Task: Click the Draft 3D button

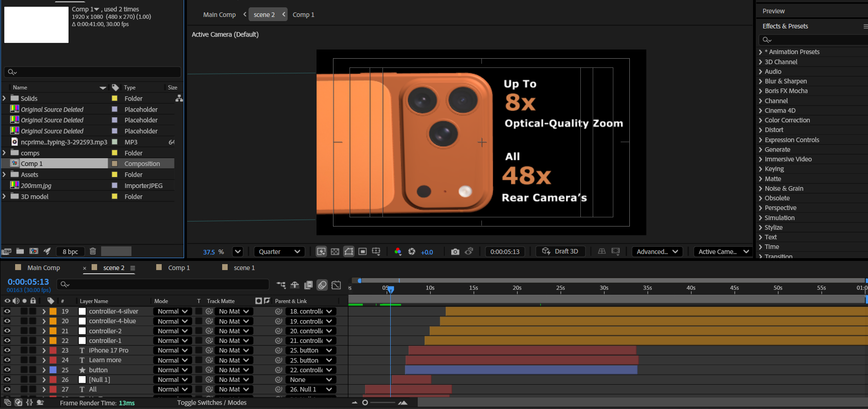Action: 561,251
